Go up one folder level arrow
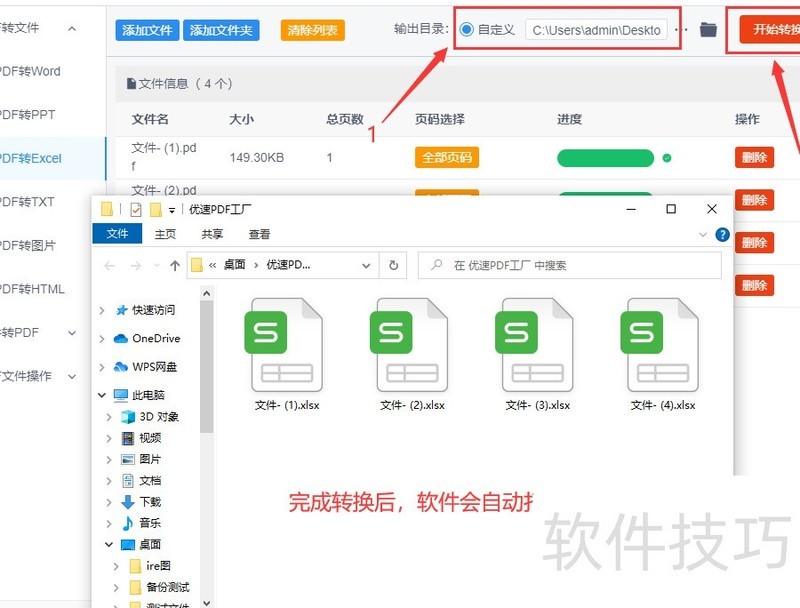Screen dimensions: 800x608 175,265
